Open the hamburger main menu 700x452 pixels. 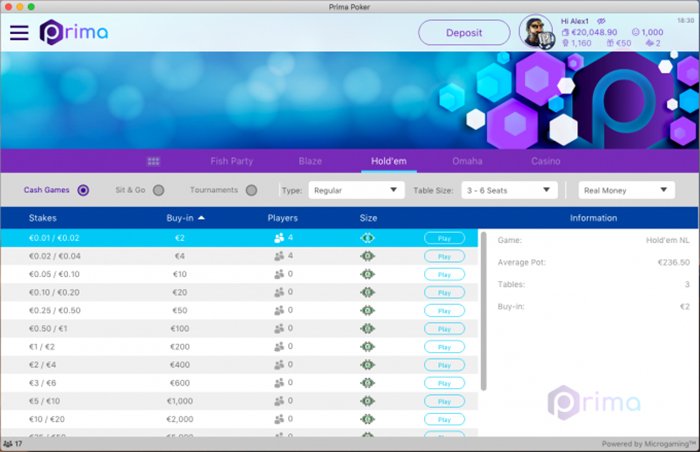coord(19,32)
